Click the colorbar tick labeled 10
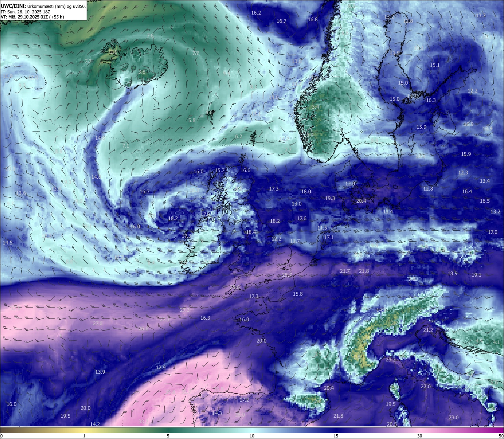The width and height of the screenshot is (504, 439). pos(252,436)
